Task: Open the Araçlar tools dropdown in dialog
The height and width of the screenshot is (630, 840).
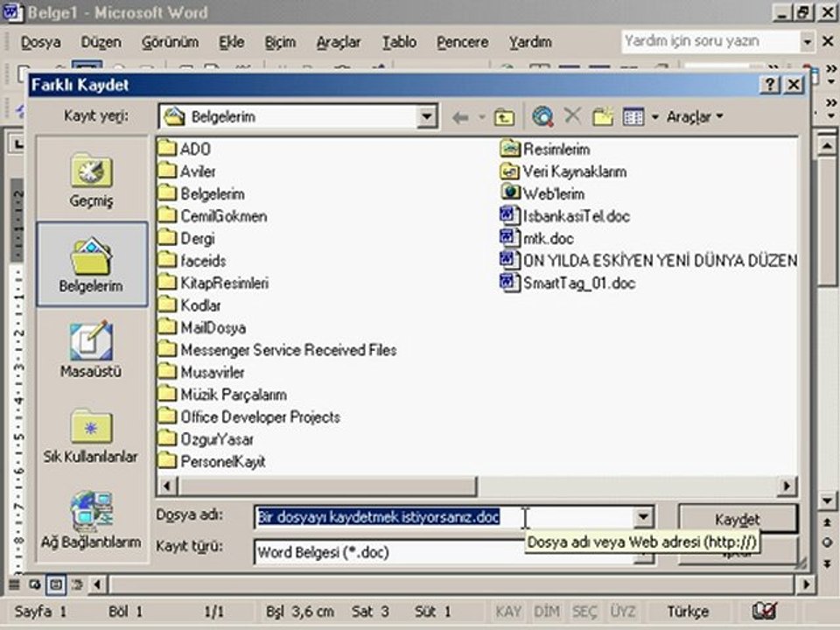Action: [695, 116]
